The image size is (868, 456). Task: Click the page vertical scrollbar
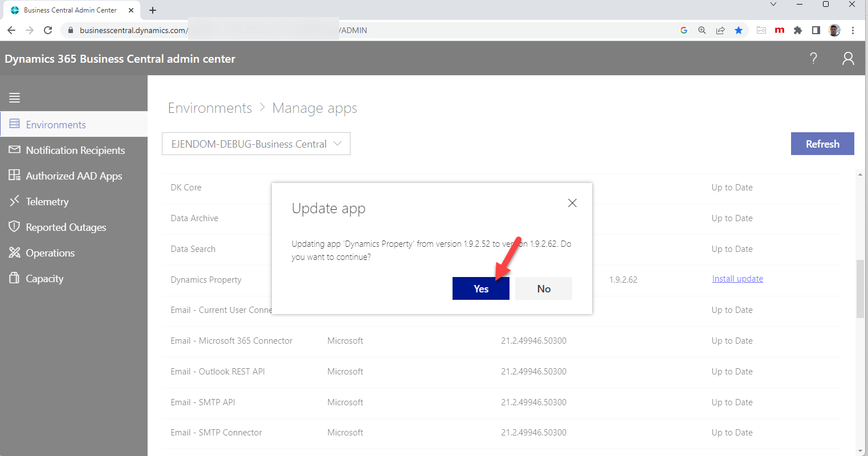860,289
